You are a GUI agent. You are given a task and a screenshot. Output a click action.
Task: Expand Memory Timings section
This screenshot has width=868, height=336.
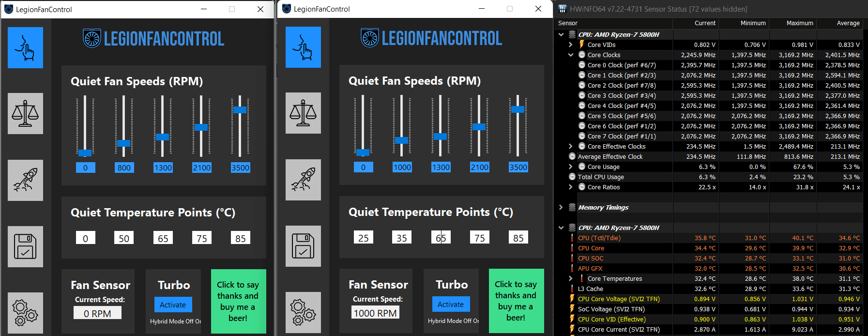click(x=561, y=207)
